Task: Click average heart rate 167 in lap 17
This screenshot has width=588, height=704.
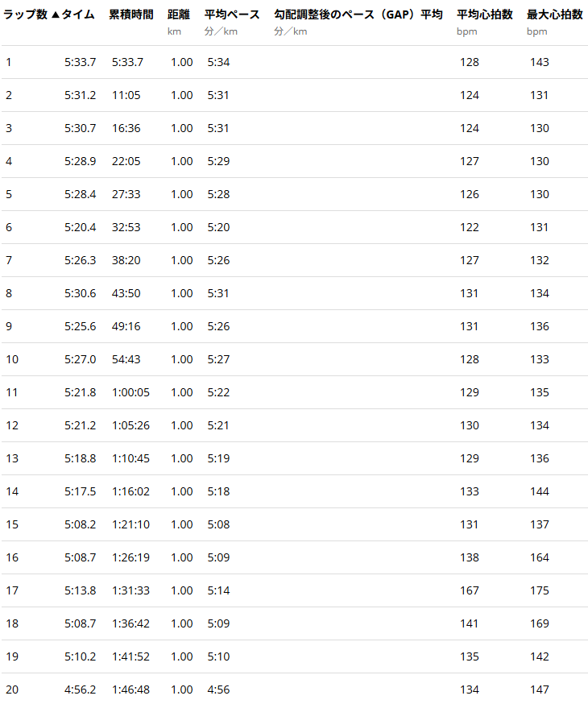Action: coord(469,590)
